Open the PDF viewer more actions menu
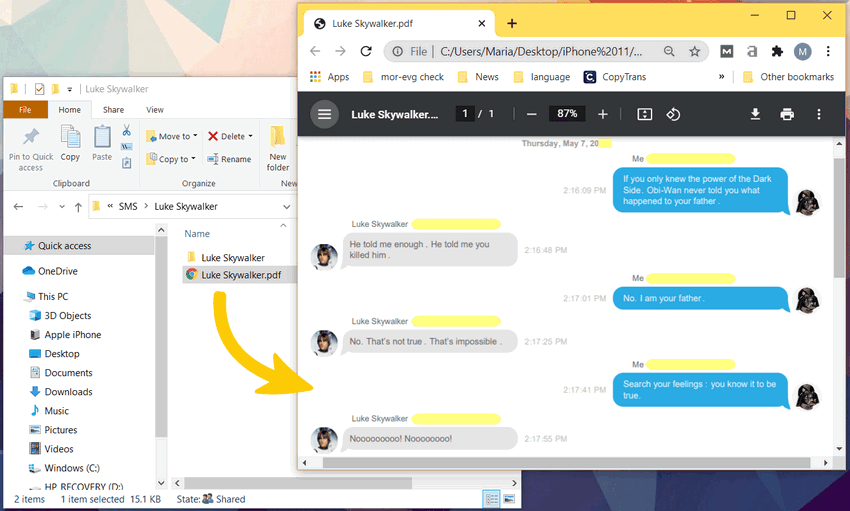 click(x=819, y=114)
